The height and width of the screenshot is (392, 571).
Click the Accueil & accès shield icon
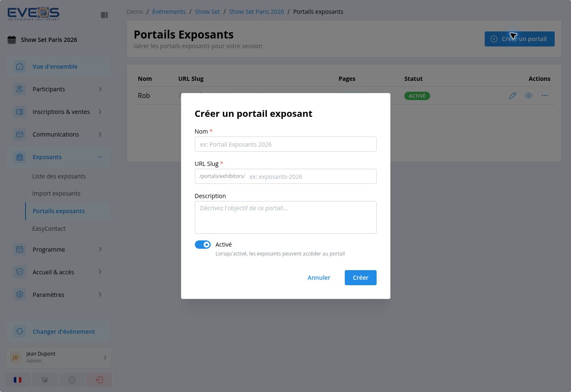coord(20,272)
